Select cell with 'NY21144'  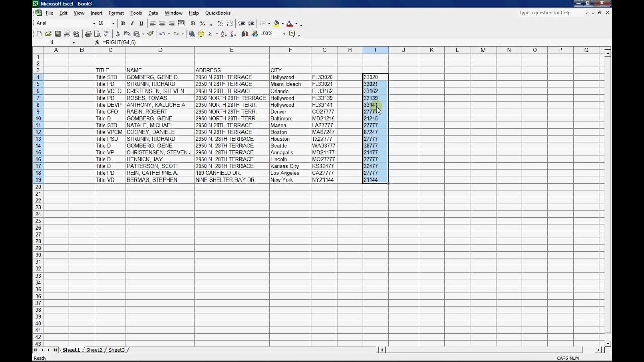(x=324, y=180)
